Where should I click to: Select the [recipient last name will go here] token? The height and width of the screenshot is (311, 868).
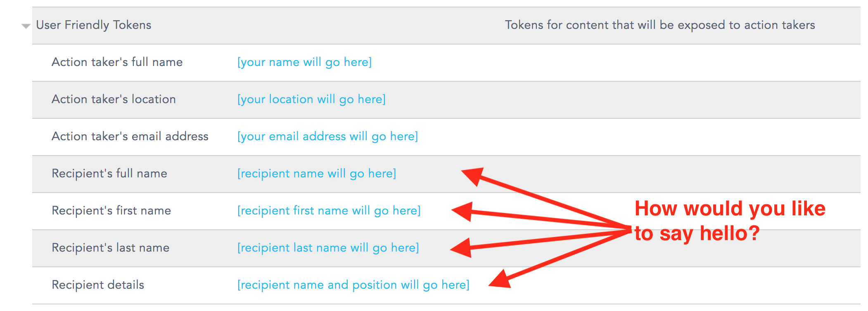coord(328,248)
